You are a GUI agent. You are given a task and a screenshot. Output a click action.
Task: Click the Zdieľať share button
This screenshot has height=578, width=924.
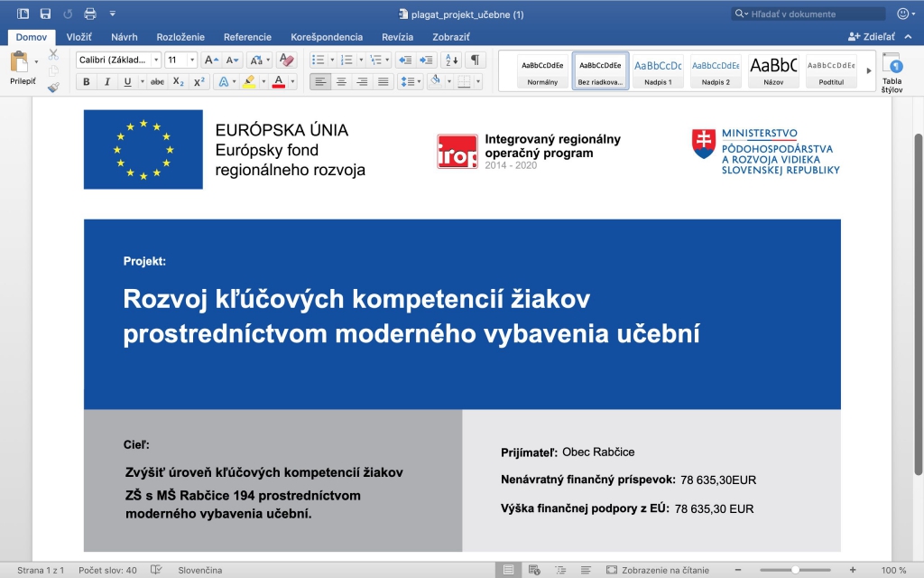point(872,36)
